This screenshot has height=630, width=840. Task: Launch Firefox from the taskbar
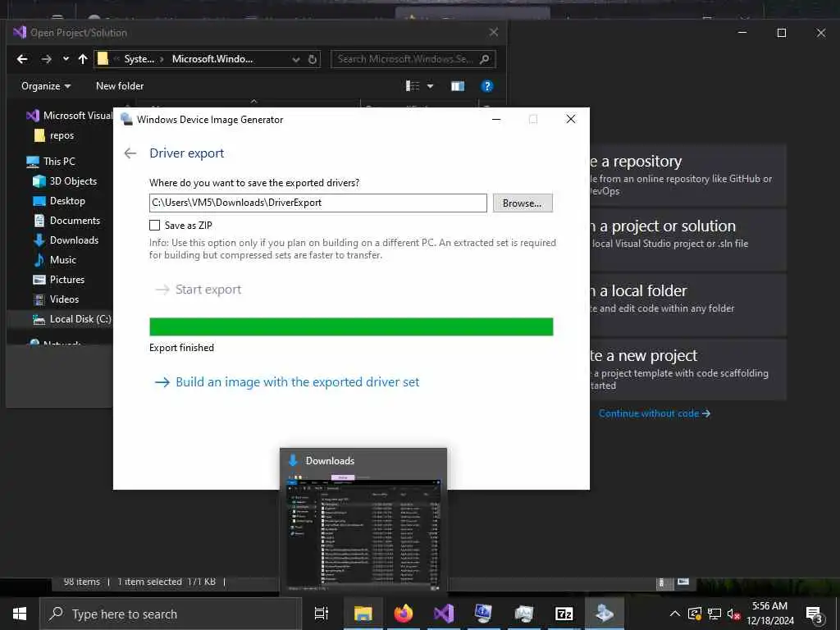tap(404, 614)
